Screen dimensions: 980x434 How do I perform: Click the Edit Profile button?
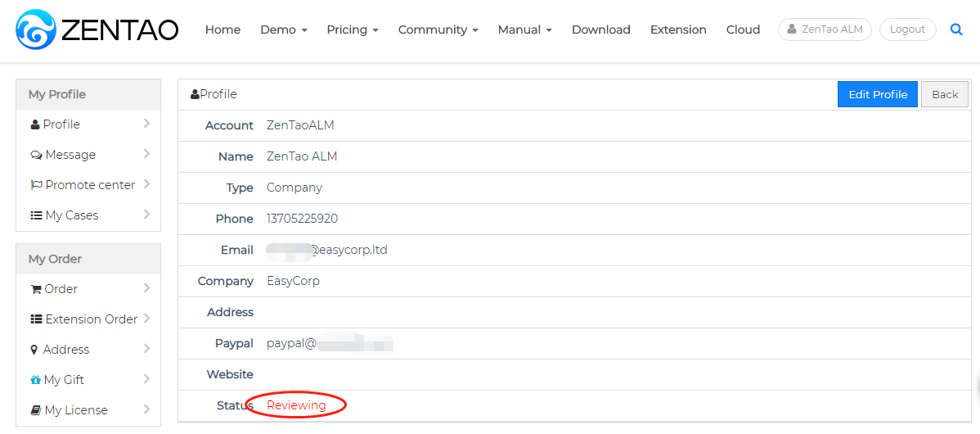[x=878, y=94]
